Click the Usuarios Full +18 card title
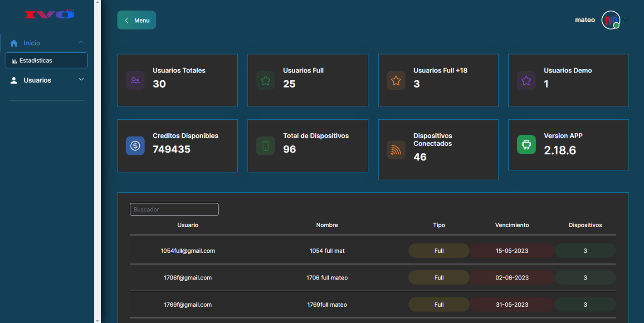The height and width of the screenshot is (323, 644). point(440,70)
